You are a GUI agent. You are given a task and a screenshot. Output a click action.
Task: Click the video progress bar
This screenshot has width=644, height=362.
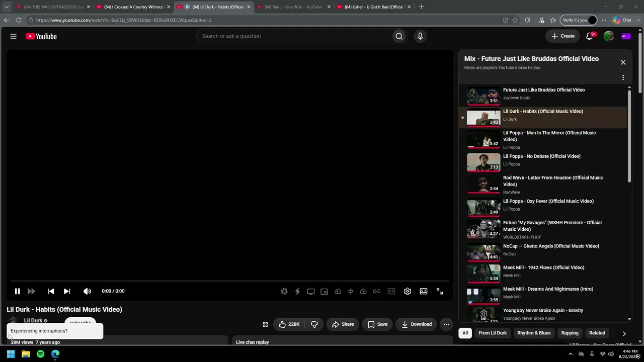[x=229, y=281]
